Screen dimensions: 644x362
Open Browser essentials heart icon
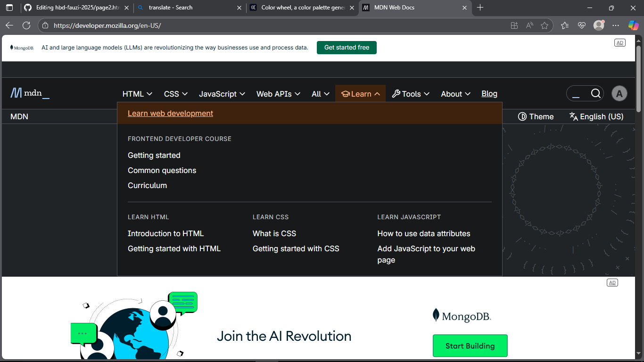point(582,25)
